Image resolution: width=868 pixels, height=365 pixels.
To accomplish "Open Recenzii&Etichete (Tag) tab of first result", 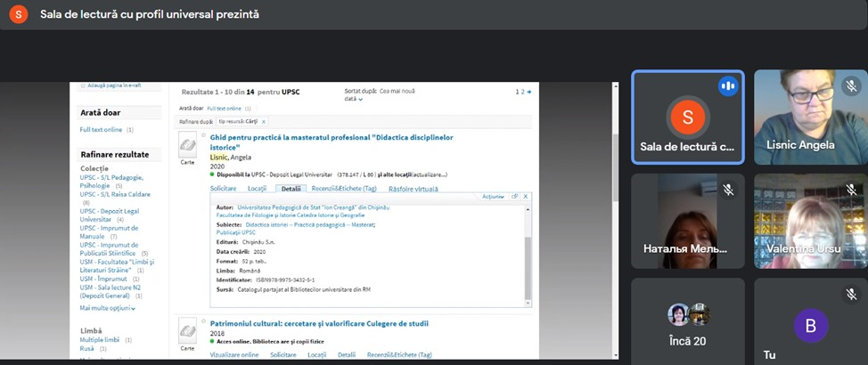I will pos(344,189).
